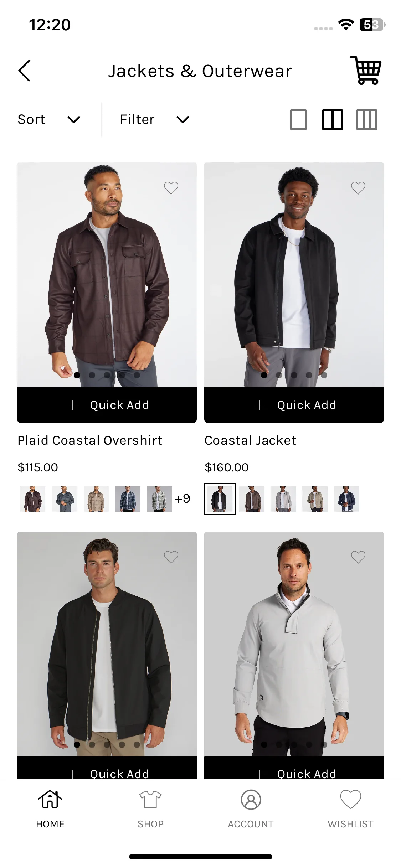Add Coastal Jacket to wishlist
Screen dimensions: 401x868
[358, 188]
